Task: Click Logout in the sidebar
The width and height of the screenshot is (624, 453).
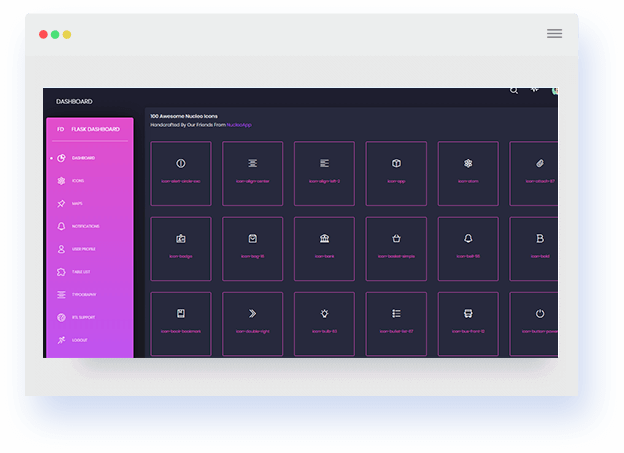Action: pyautogui.click(x=79, y=340)
